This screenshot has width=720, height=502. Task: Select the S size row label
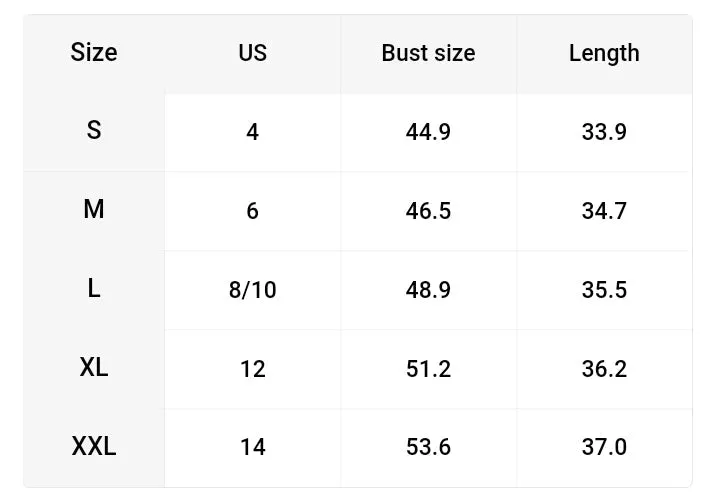click(x=94, y=132)
